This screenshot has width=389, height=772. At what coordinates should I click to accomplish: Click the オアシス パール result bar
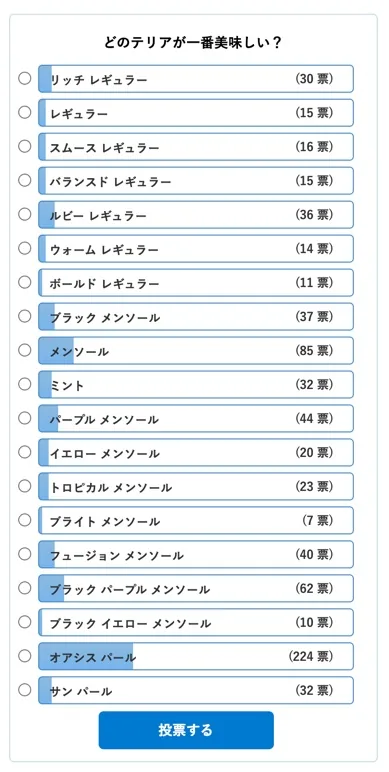[196, 656]
